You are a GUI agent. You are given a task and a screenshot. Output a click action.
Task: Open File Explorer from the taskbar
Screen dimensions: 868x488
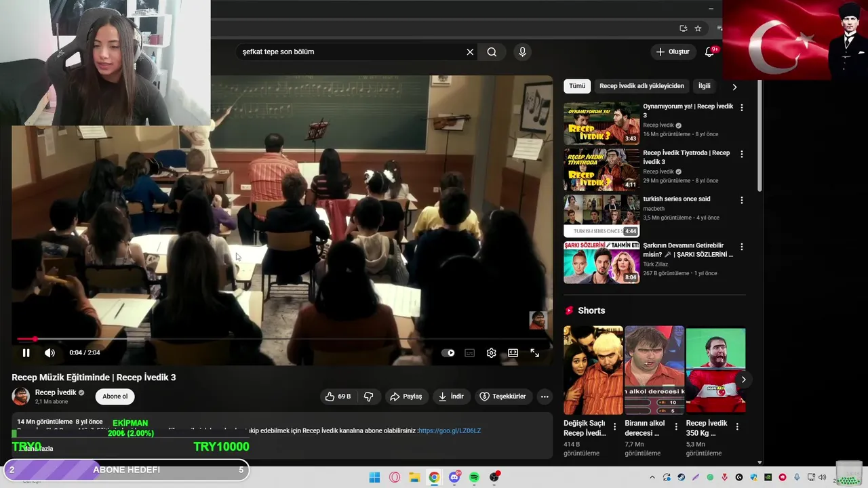pyautogui.click(x=414, y=477)
